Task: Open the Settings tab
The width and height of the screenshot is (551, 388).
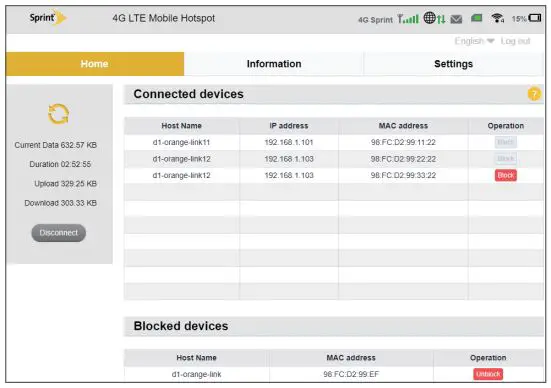Action: click(453, 64)
